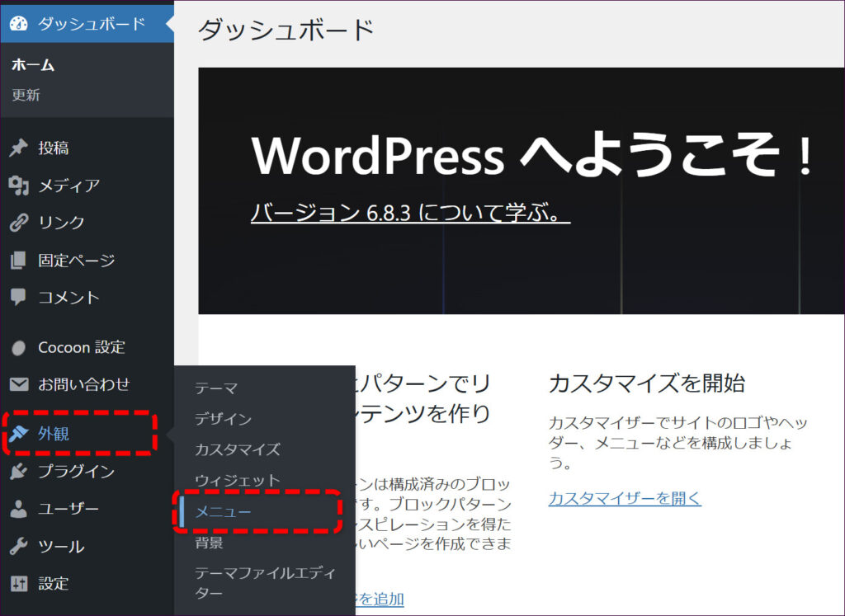This screenshot has height=616, width=845.
Task: Select メニュー in the appearance submenu
Action: [223, 512]
